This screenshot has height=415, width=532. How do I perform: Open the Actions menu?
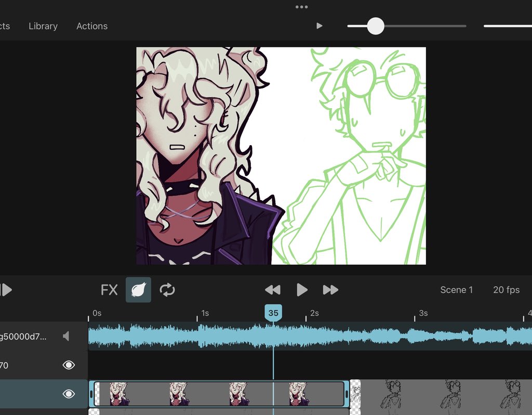click(x=92, y=26)
